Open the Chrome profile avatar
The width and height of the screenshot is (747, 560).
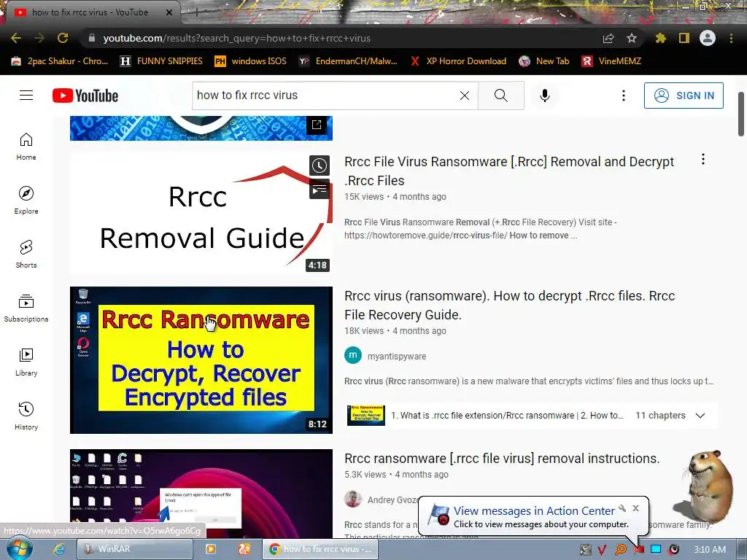tap(708, 38)
